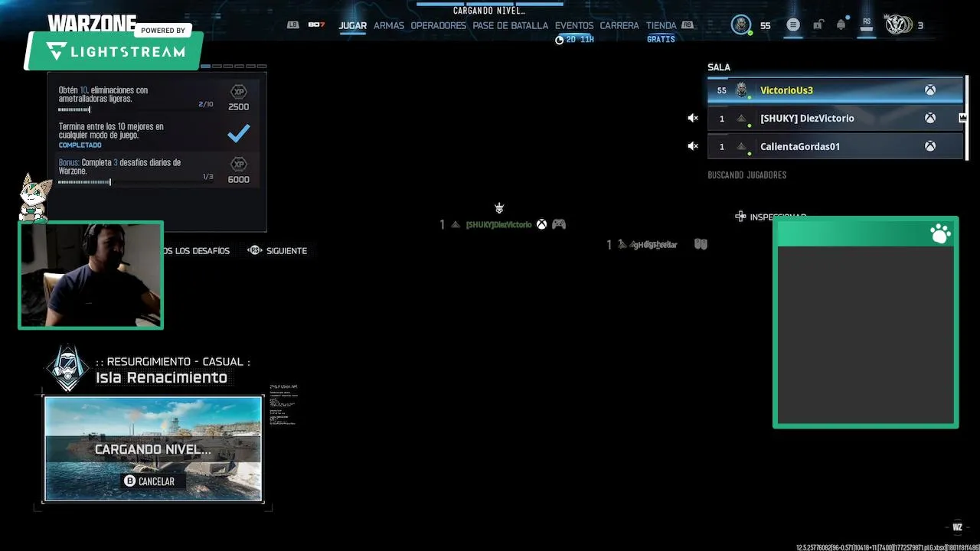Click the controller icon beside center DiezVictorio
980x551 pixels.
click(559, 224)
